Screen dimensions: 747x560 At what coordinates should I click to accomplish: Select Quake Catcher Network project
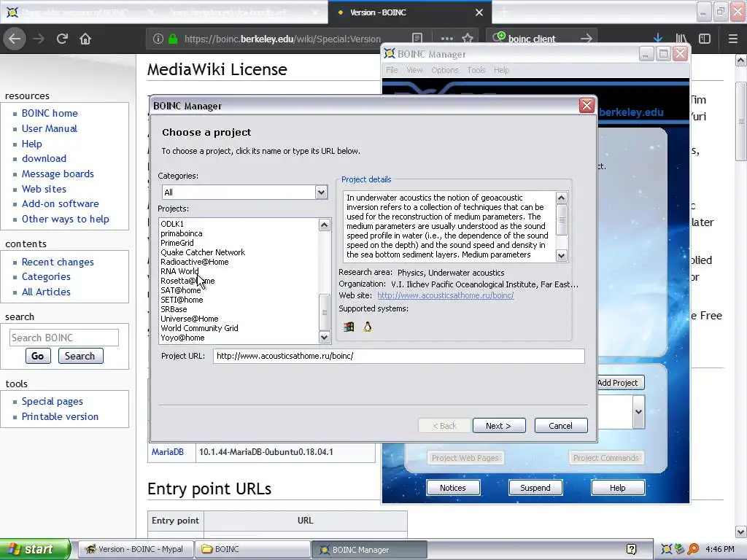203,252
